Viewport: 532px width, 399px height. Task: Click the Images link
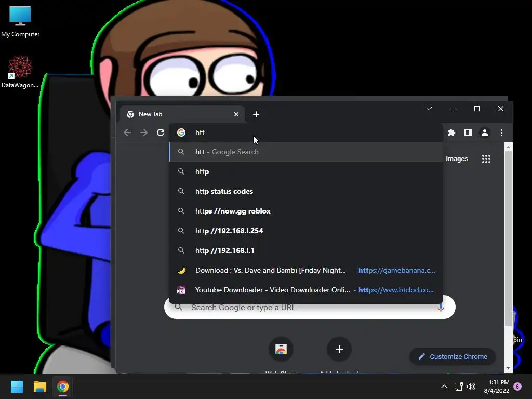tap(457, 159)
